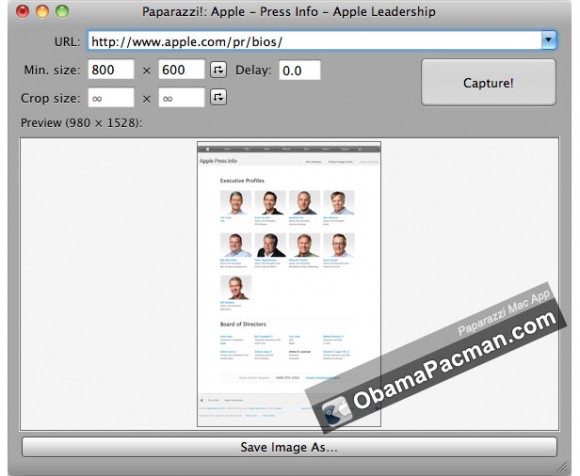
Task: Click the 'Delay:' label
Action: pos(253,70)
